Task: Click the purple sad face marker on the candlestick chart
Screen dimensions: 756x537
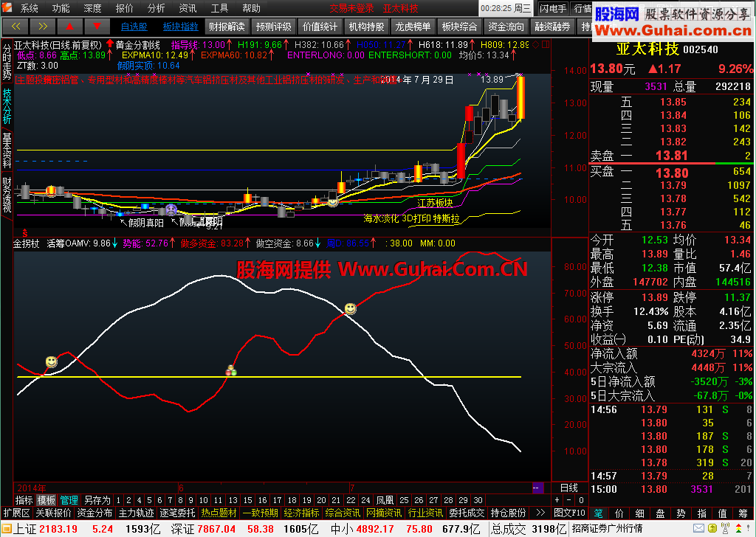Action: point(171,209)
